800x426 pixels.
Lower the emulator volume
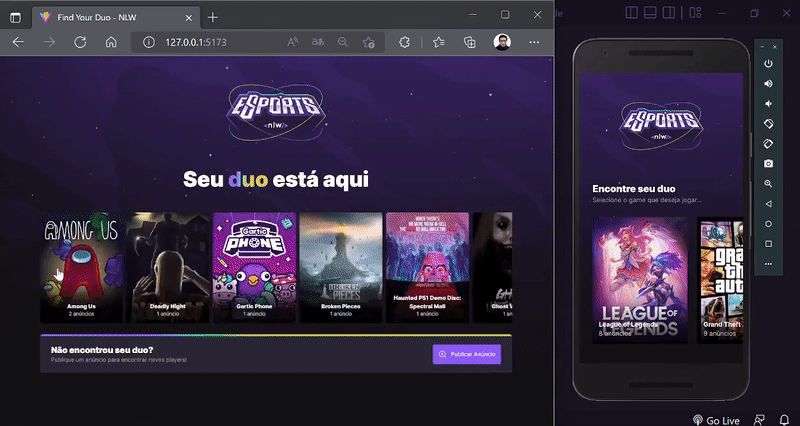tap(768, 104)
